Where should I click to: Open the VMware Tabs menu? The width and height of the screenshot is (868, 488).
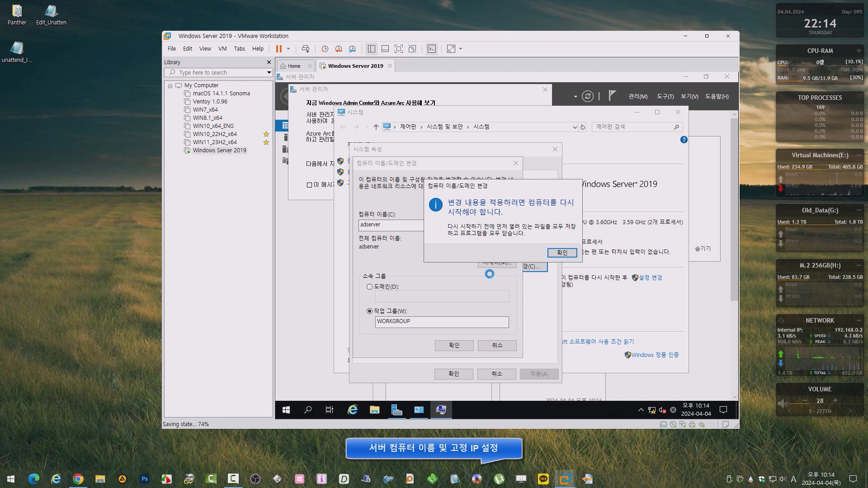pyautogui.click(x=240, y=49)
